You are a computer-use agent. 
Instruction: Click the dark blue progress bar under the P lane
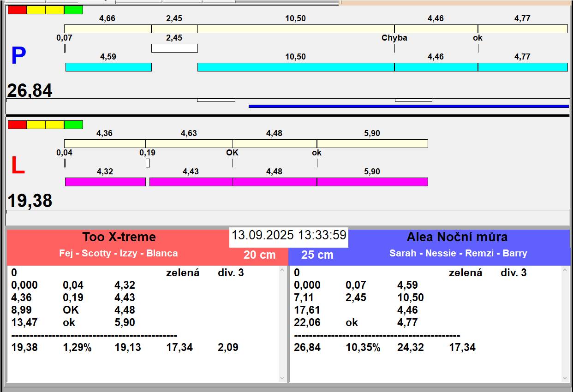(408, 106)
